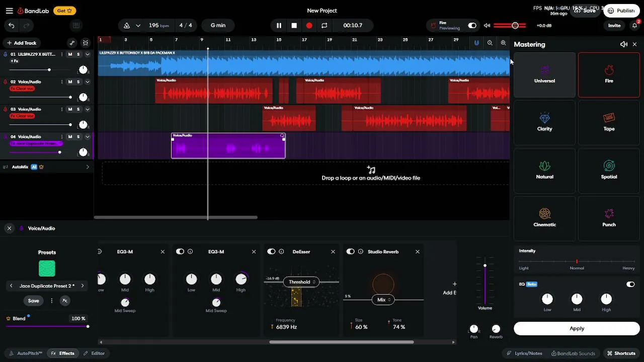Screen dimensions: 644x362
Task: Toggle the Fire Previewing mastering switch
Action: pyautogui.click(x=472, y=26)
